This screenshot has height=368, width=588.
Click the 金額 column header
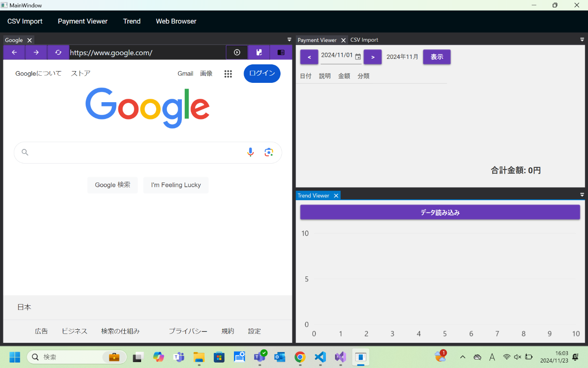pyautogui.click(x=344, y=76)
